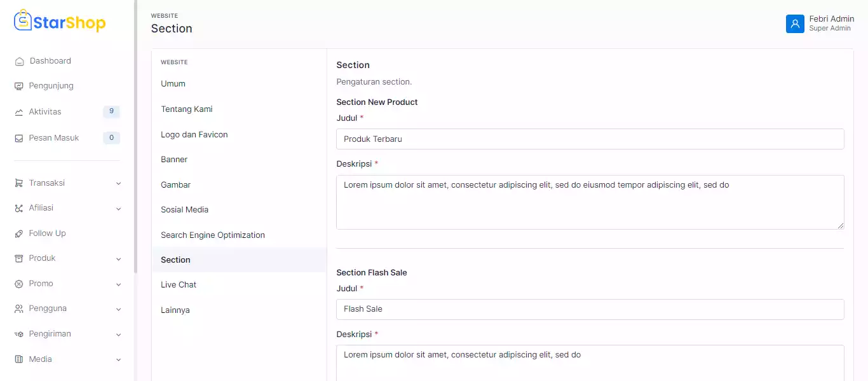
Task: Open the Sosial Media settings
Action: pos(184,210)
